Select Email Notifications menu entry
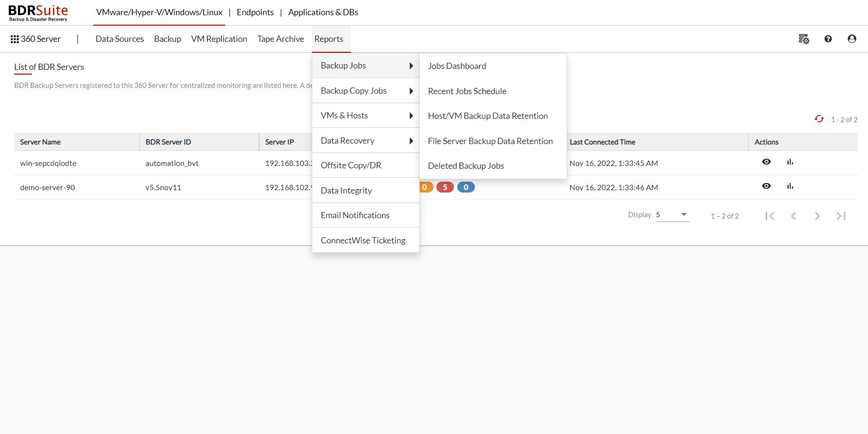This screenshot has width=868, height=434. tap(366, 215)
